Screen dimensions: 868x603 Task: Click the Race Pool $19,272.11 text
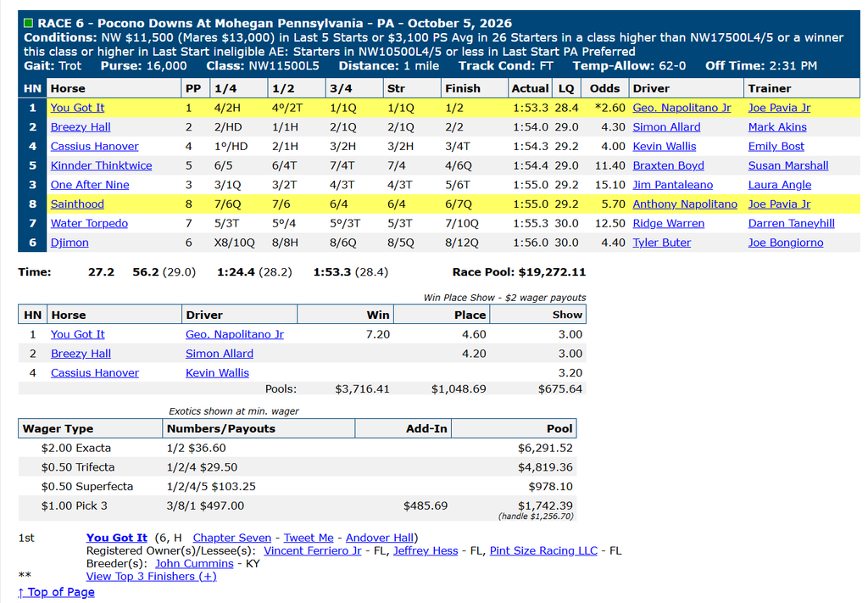519,272
